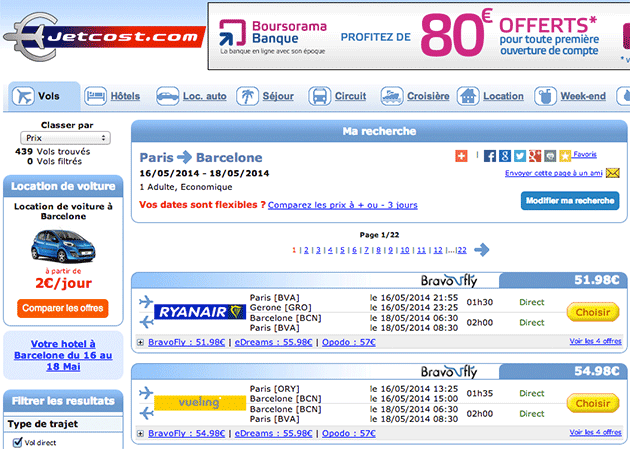This screenshot has width=630, height=449.
Task: Click eDreams : 55.98€ in Vueling result
Action: point(273,433)
